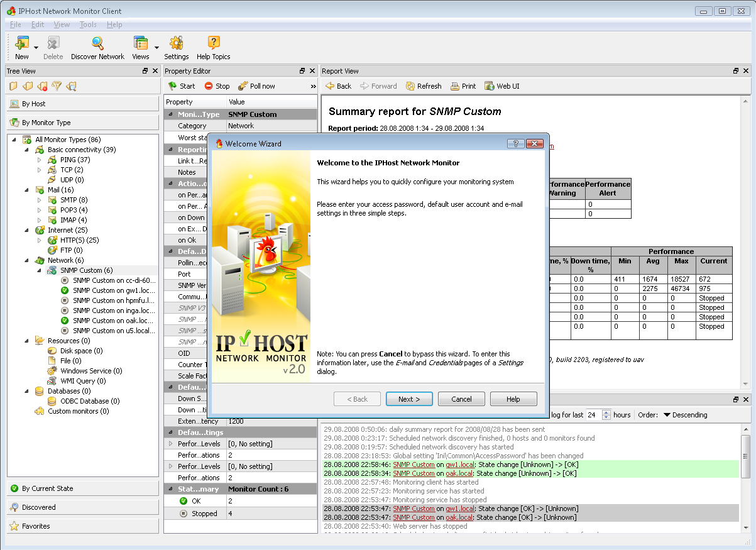The height and width of the screenshot is (550, 756).
Task: Select the ODBC Database (0) item
Action: 90,401
